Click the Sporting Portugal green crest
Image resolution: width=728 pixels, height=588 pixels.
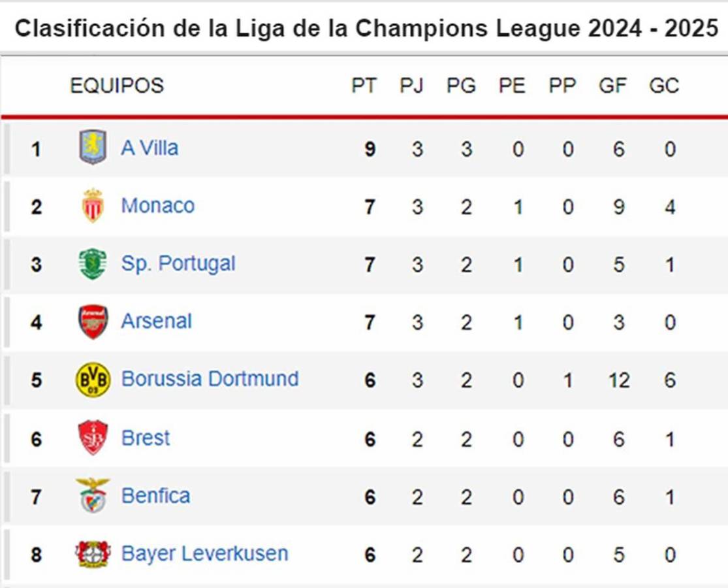tap(93, 263)
